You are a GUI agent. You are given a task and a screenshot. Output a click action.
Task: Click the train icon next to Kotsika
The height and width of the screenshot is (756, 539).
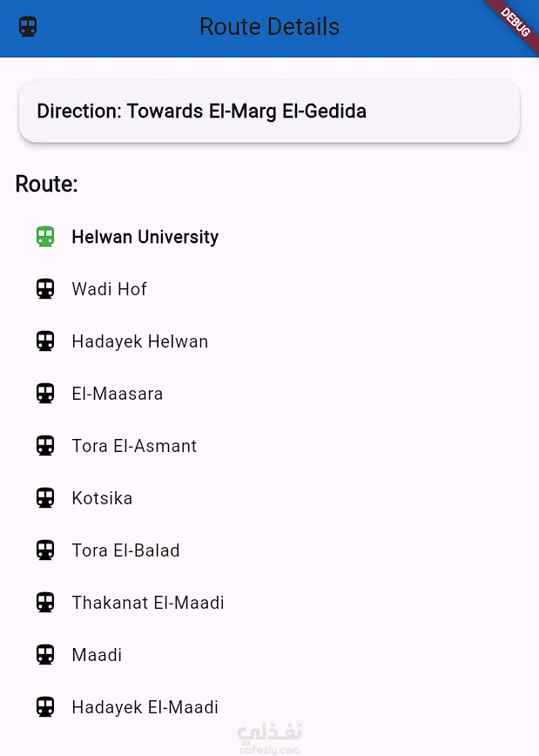click(44, 497)
